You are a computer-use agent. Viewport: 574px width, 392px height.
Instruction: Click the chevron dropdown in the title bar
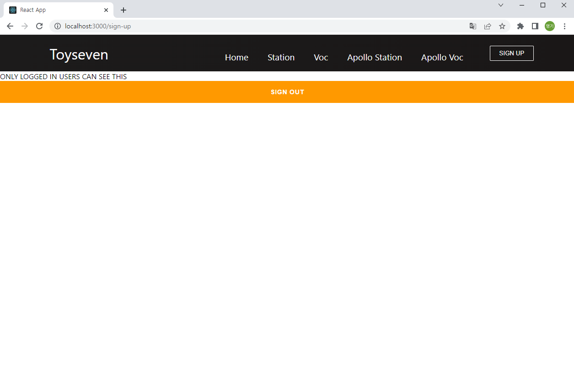(x=501, y=5)
